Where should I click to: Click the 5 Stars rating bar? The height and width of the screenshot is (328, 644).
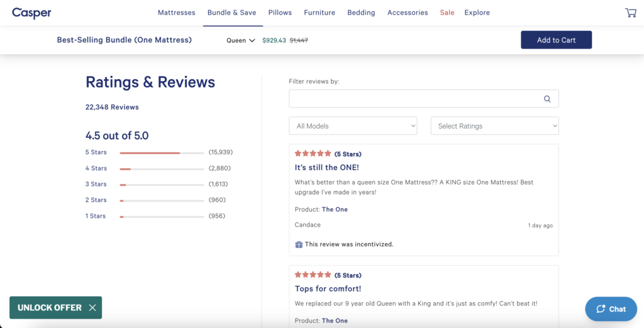[x=162, y=153]
